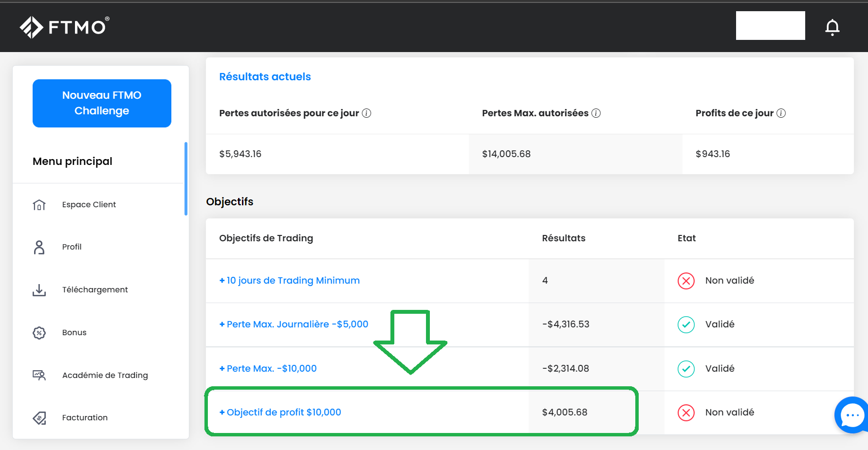868x450 pixels.
Task: Expand Perte Max. Journalière -$5,000 row
Action: tap(294, 324)
